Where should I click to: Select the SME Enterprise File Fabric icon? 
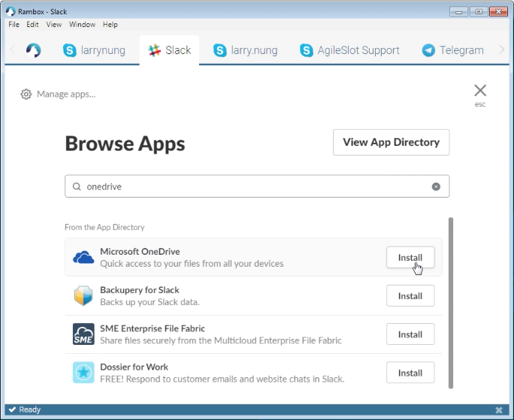click(83, 334)
